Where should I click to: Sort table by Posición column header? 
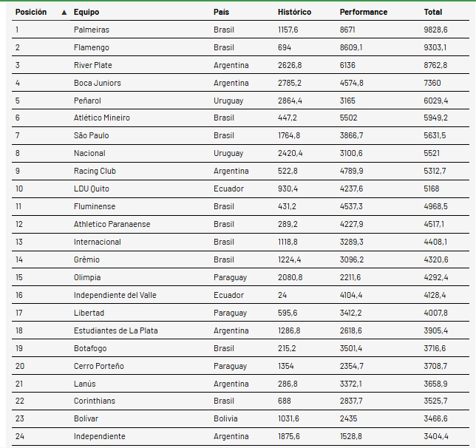31,13
